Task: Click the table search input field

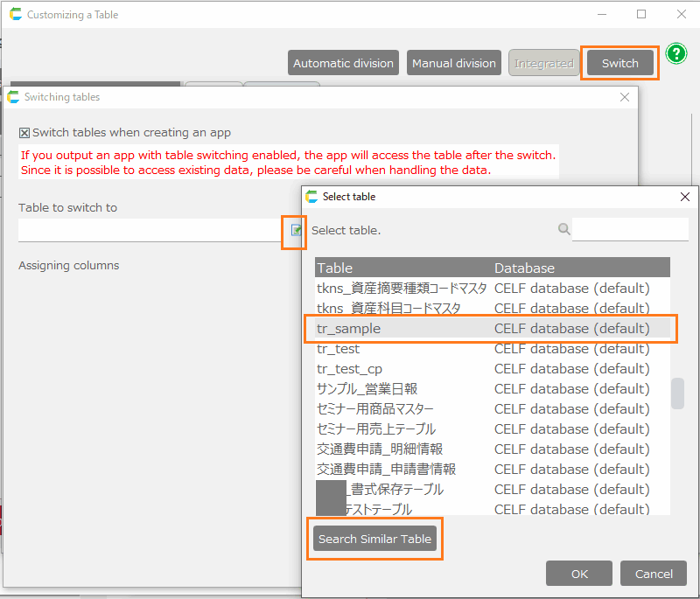Action: (x=629, y=229)
